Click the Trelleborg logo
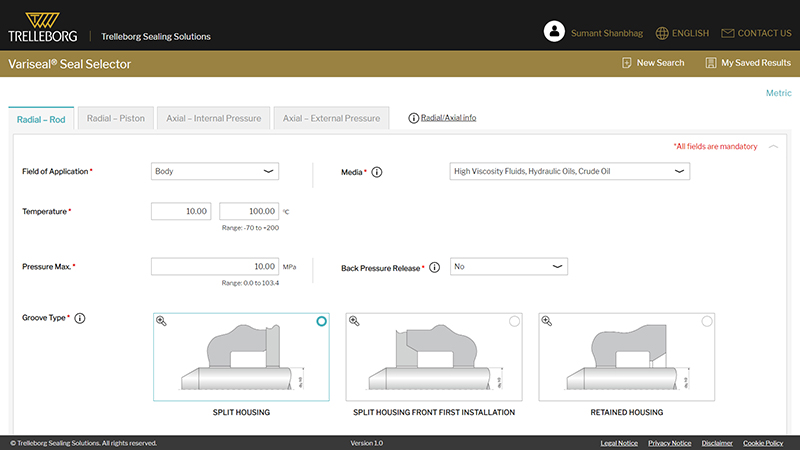Viewport: 800px width, 450px height. (x=42, y=27)
